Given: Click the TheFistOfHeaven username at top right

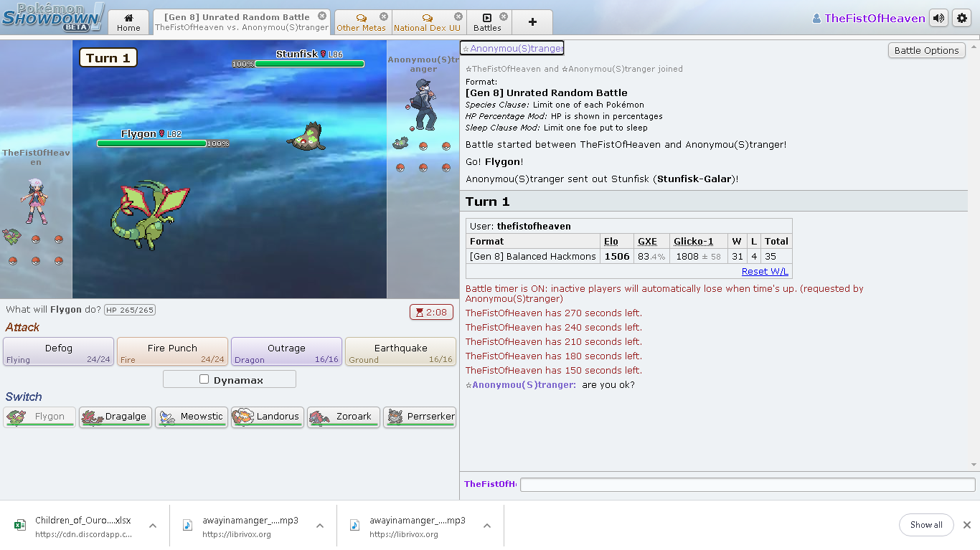Looking at the screenshot, I should [x=869, y=19].
